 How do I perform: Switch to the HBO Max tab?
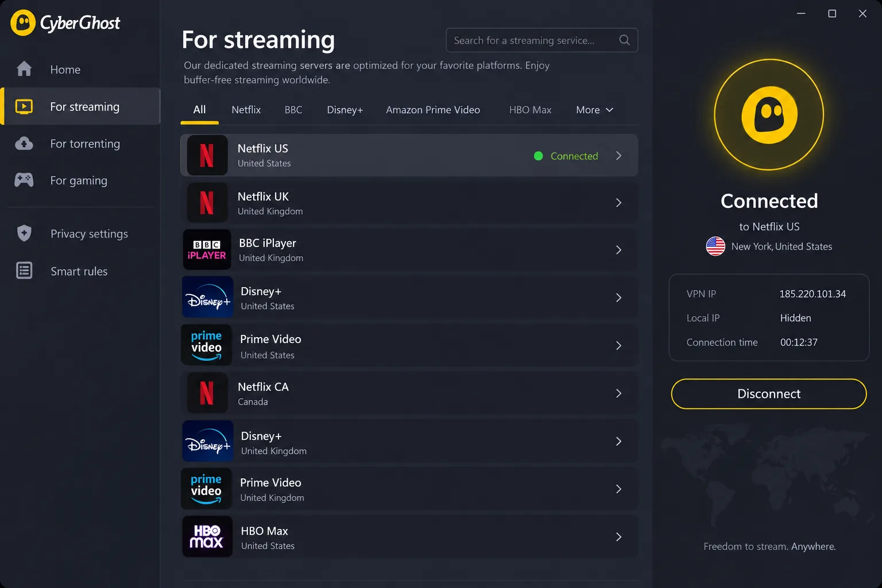point(530,110)
